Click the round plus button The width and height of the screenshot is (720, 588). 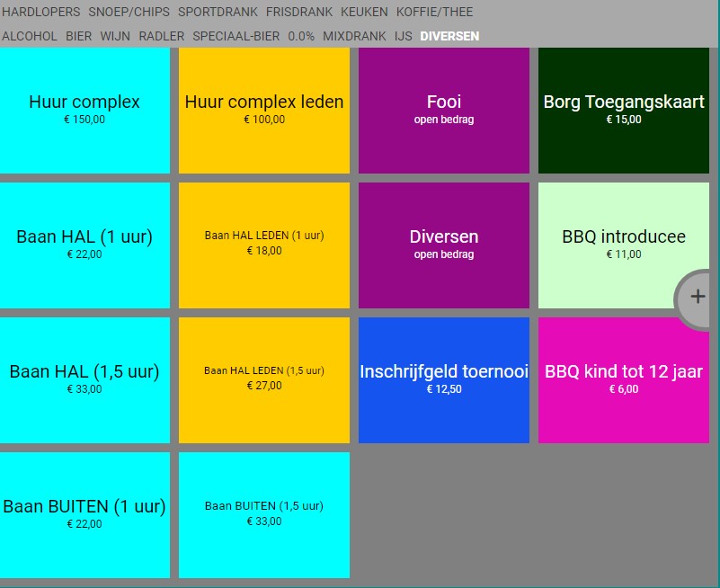[x=698, y=297]
